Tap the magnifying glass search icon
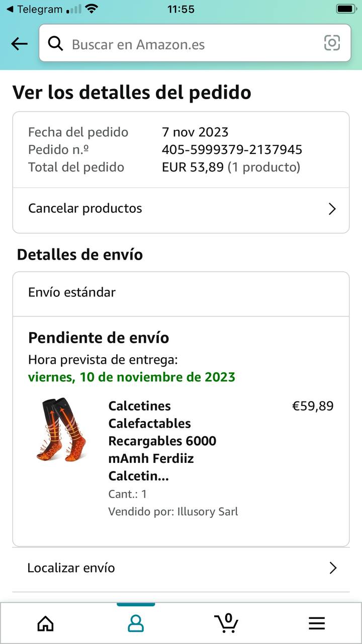 coord(55,44)
